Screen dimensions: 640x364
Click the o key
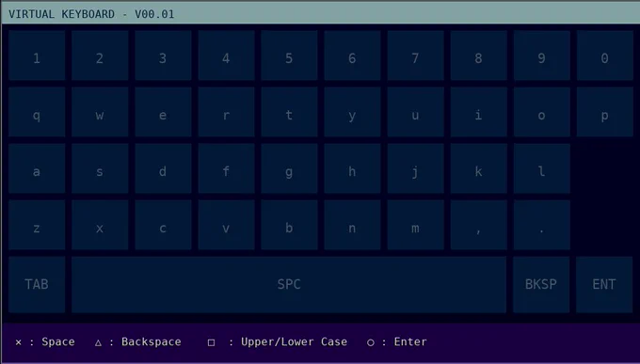pyautogui.click(x=542, y=112)
